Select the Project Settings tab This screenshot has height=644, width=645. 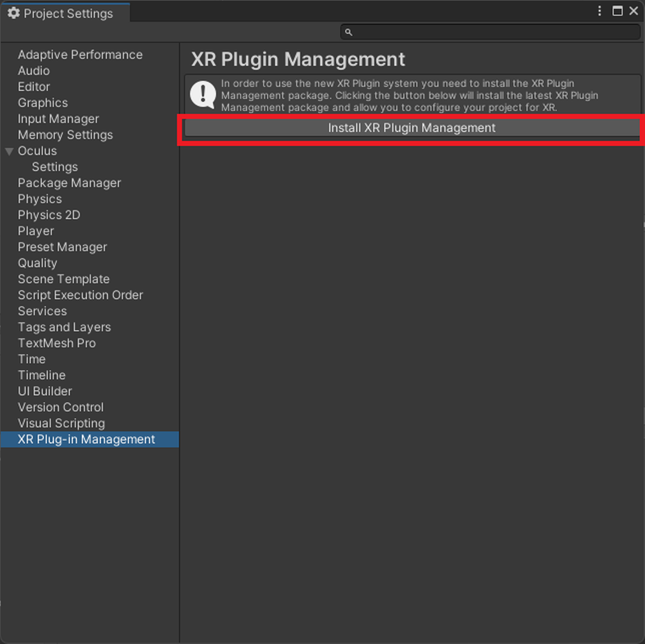point(67,13)
